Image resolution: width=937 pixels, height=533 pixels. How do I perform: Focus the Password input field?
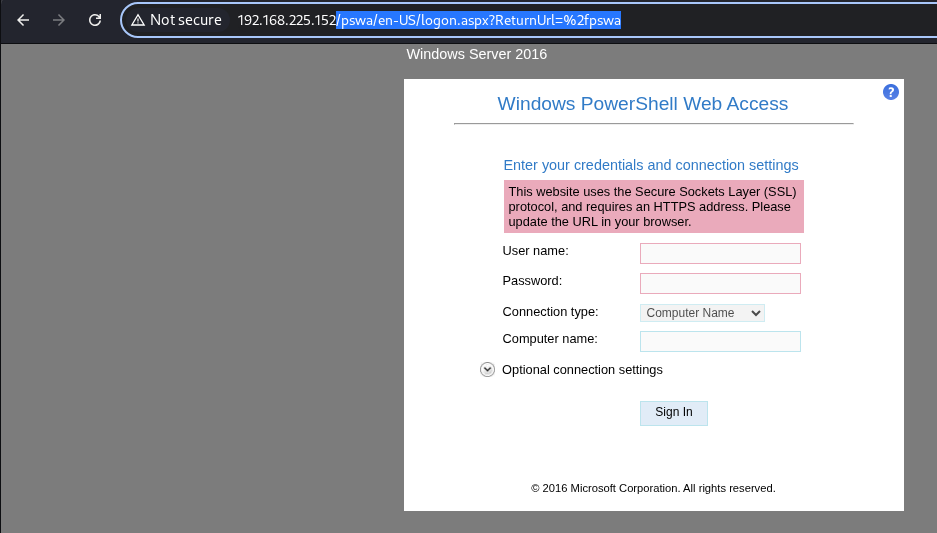(720, 283)
